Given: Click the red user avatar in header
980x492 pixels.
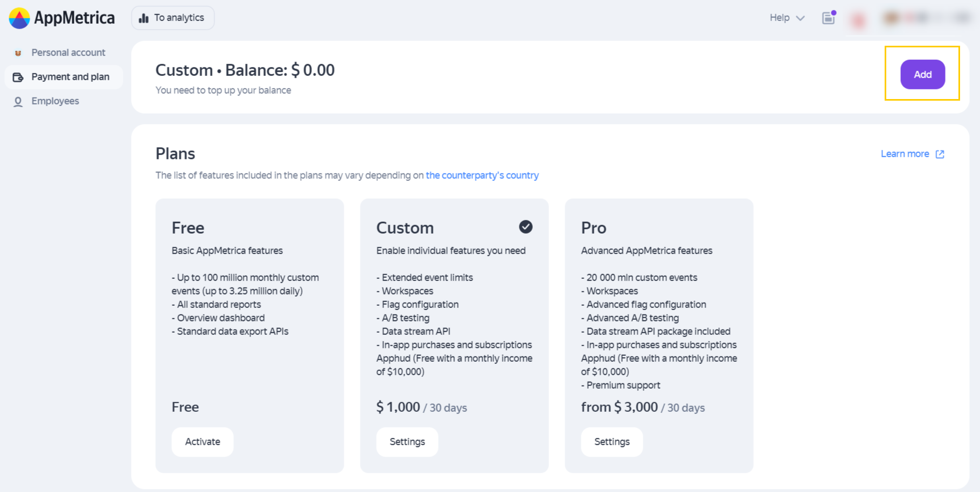Looking at the screenshot, I should coord(858,20).
